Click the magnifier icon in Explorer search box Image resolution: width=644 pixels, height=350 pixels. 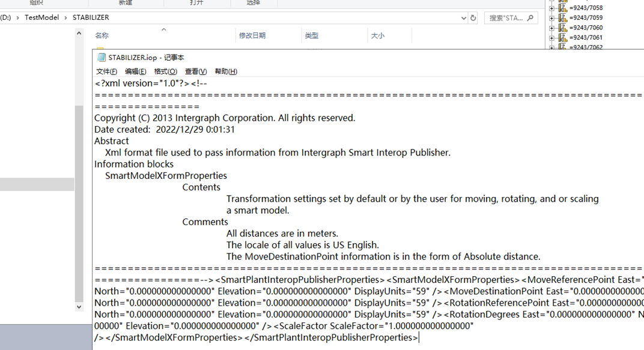530,17
